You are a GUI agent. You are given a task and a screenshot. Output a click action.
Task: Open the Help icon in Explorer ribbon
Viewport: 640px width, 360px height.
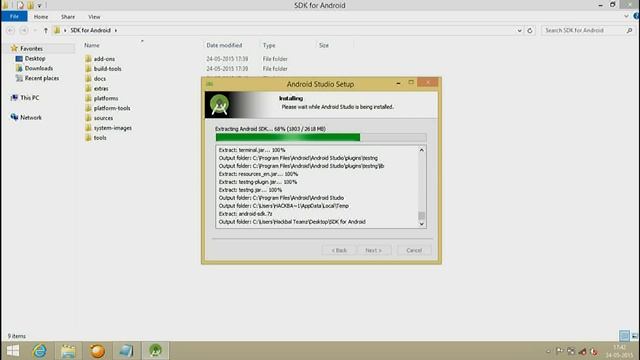tap(636, 16)
